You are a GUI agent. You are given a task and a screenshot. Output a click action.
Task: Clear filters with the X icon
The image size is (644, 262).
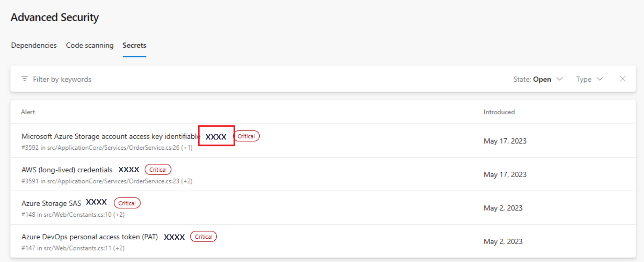pos(623,79)
